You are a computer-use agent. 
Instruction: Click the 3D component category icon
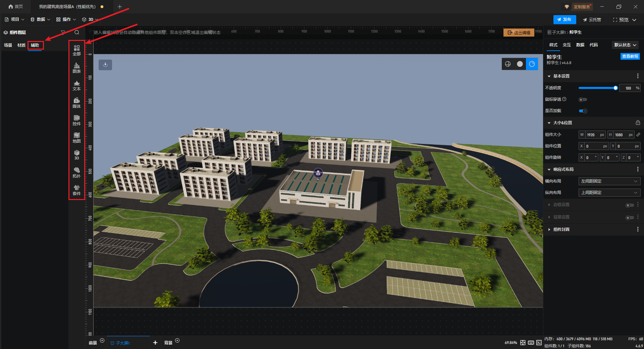coord(76,155)
